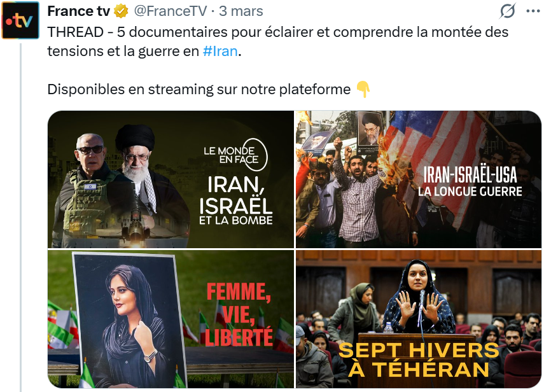Click the Disponibles en streaming text line
Image resolution: width=544 pixels, height=392 pixels.
click(199, 90)
